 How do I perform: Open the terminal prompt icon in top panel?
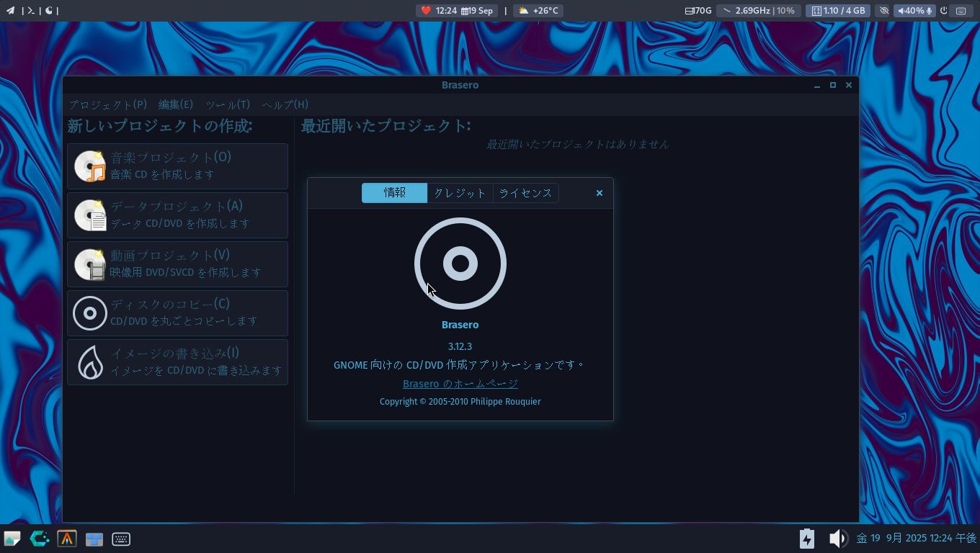click(31, 11)
